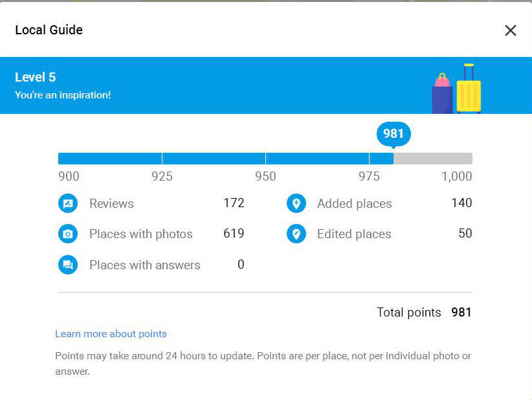Click the Places with photos count 619
This screenshot has height=400, width=532.
tap(234, 234)
